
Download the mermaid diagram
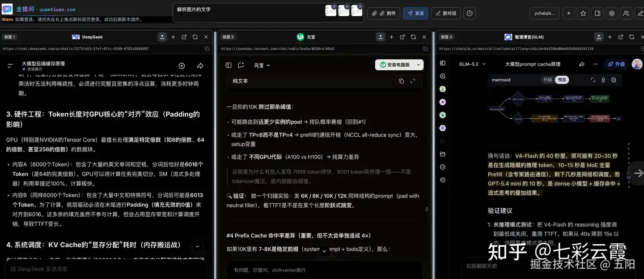pyautogui.click(x=603, y=80)
